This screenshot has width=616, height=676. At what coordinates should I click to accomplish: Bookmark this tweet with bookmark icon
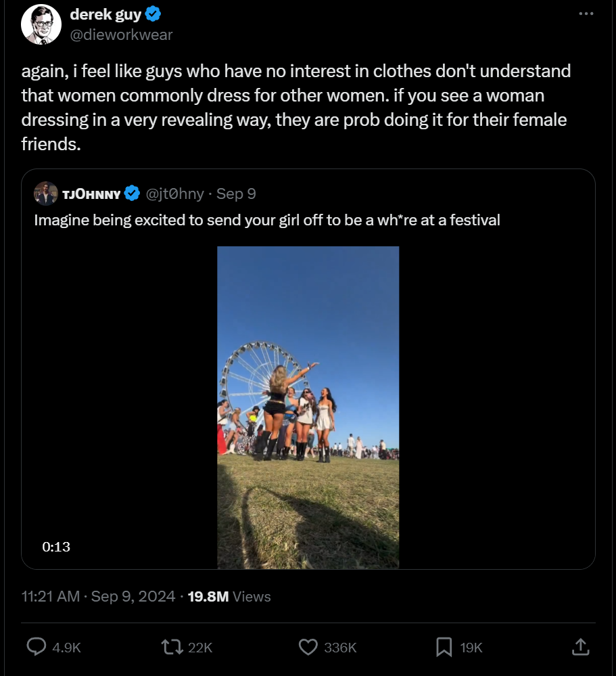point(444,647)
